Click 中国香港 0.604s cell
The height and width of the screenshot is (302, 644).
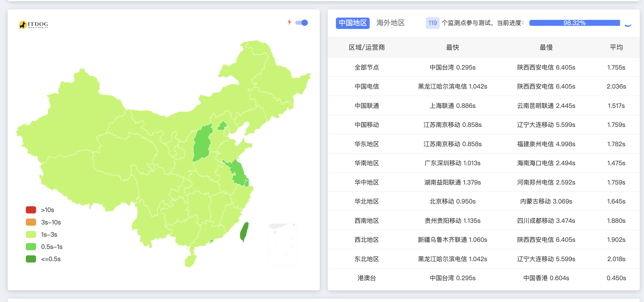(x=546, y=278)
